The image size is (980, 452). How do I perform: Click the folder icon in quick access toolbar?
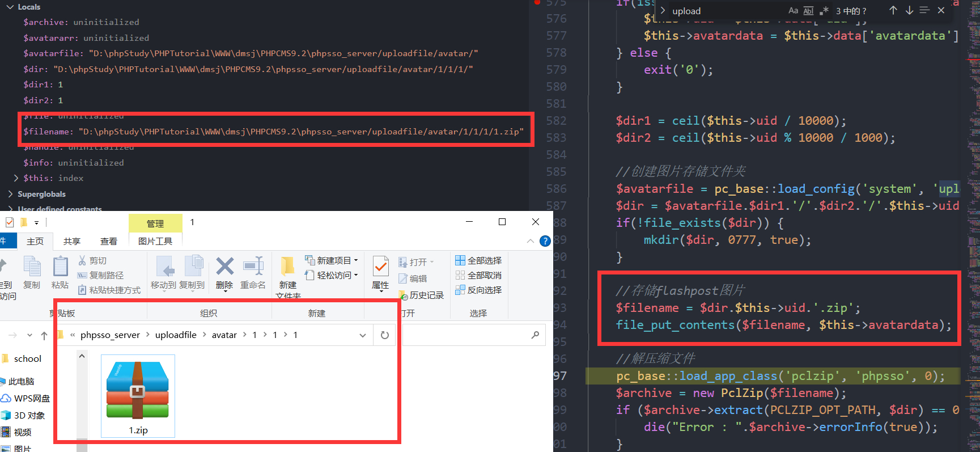(24, 222)
